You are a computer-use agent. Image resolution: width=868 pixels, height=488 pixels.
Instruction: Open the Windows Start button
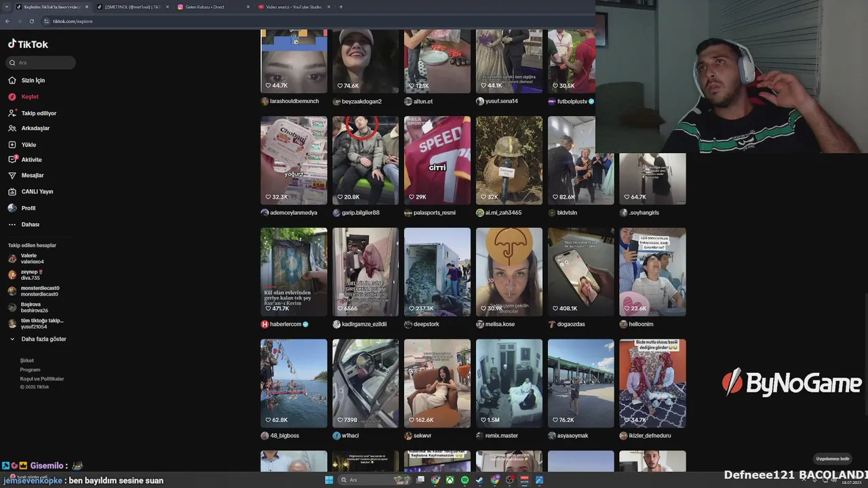click(x=329, y=480)
